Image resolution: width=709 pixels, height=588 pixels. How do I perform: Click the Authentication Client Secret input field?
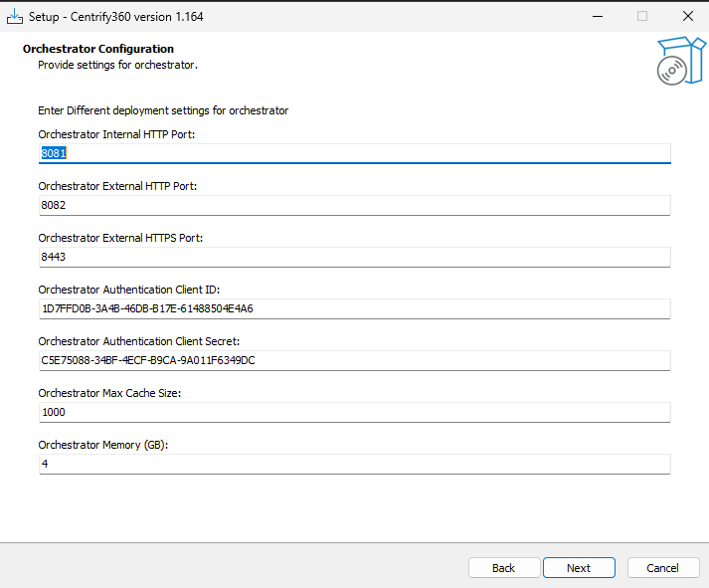point(354,360)
